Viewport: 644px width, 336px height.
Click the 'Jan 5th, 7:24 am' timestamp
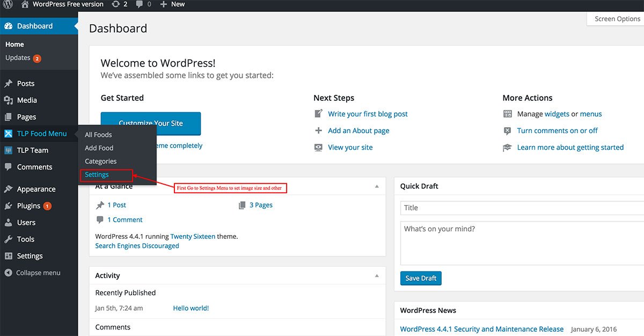(x=119, y=308)
